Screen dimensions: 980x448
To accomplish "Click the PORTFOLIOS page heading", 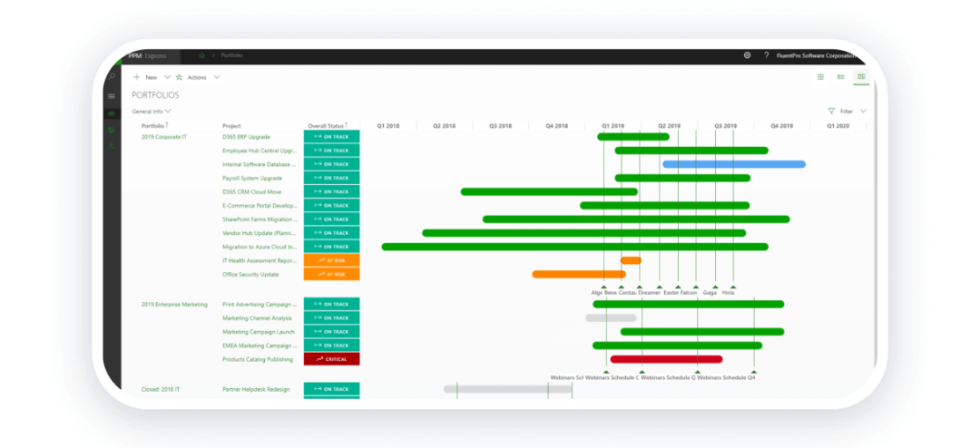I will 156,95.
